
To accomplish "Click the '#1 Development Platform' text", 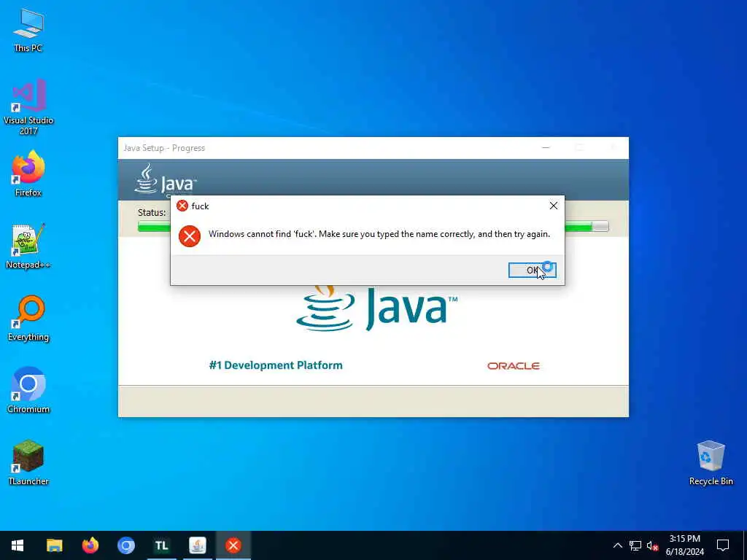I will (276, 365).
